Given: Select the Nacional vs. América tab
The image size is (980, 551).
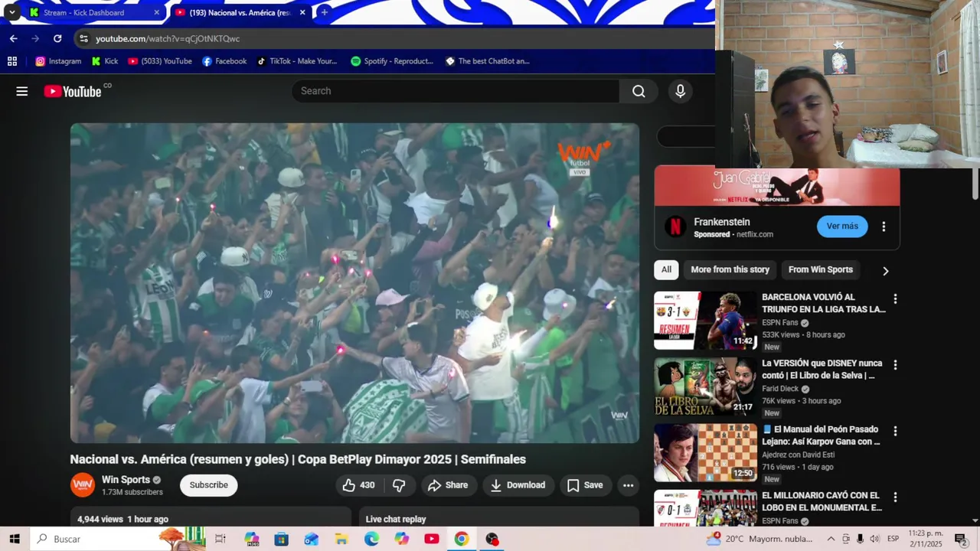Looking at the screenshot, I should pyautogui.click(x=240, y=12).
